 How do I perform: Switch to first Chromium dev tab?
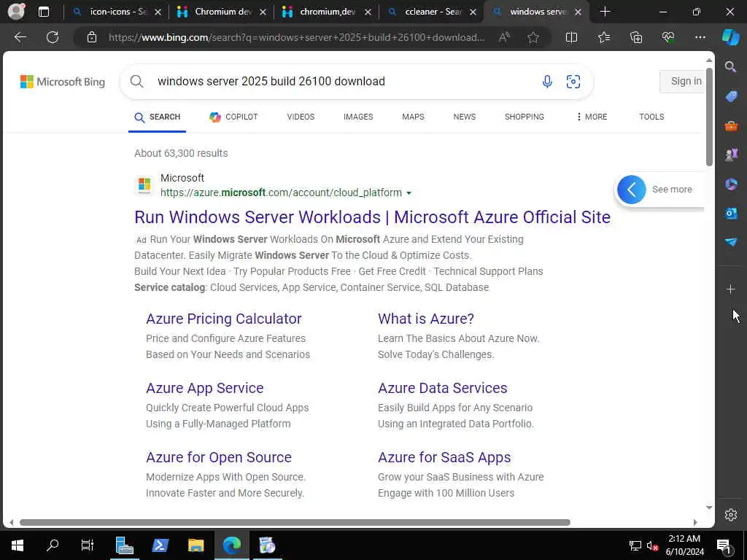[222, 12]
